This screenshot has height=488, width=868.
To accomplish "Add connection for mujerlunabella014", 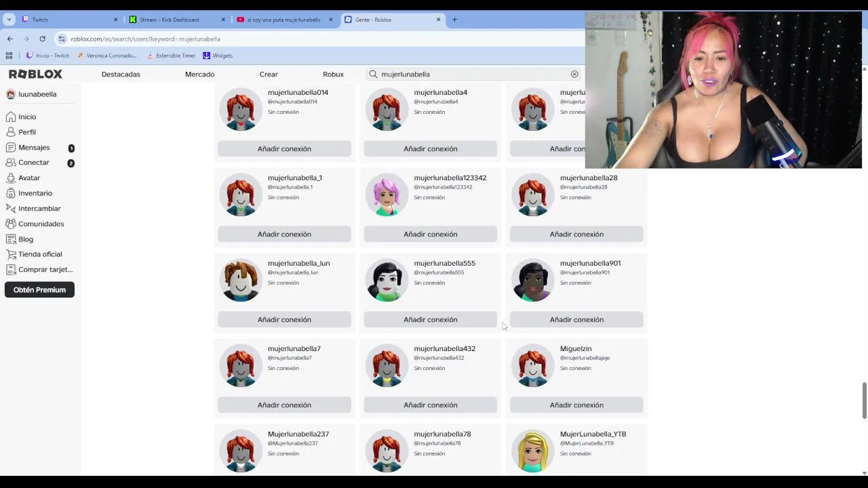I will click(284, 148).
